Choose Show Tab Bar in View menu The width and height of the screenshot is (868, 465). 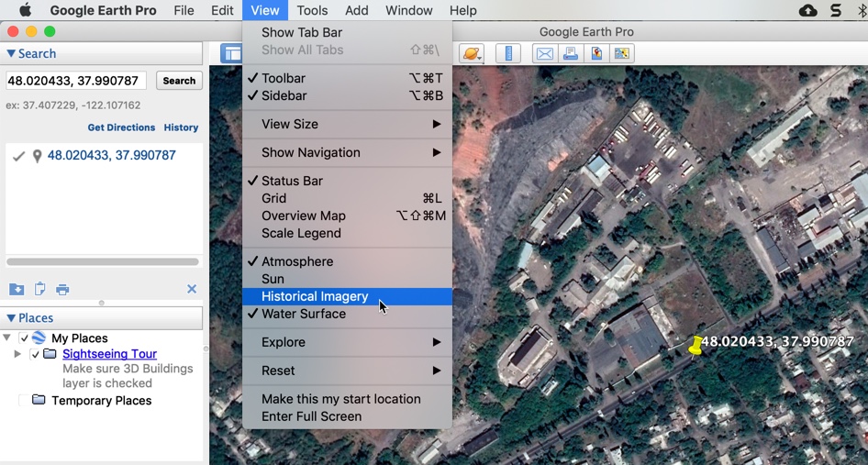coord(347,32)
